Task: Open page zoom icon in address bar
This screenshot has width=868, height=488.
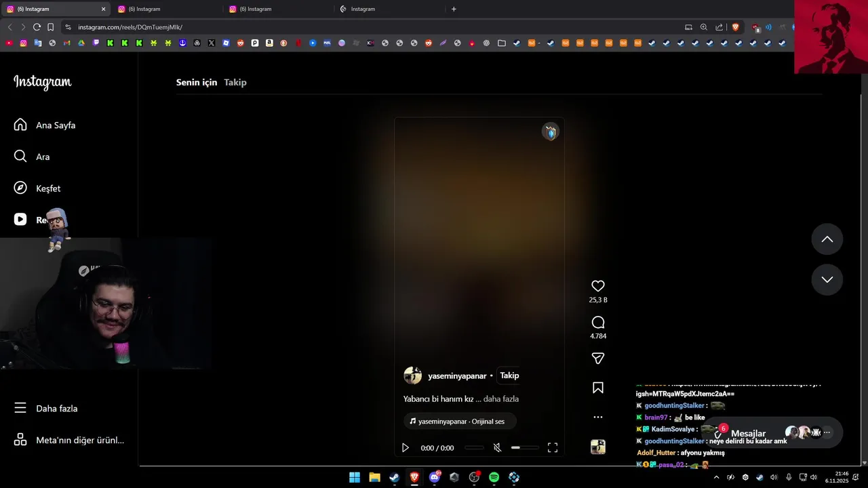Action: coord(704,27)
